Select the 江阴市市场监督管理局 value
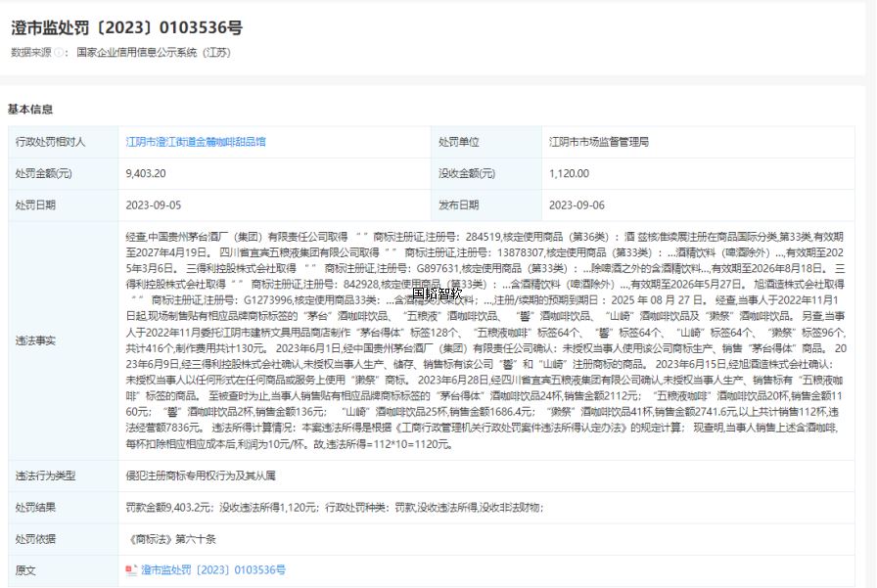 coord(598,142)
